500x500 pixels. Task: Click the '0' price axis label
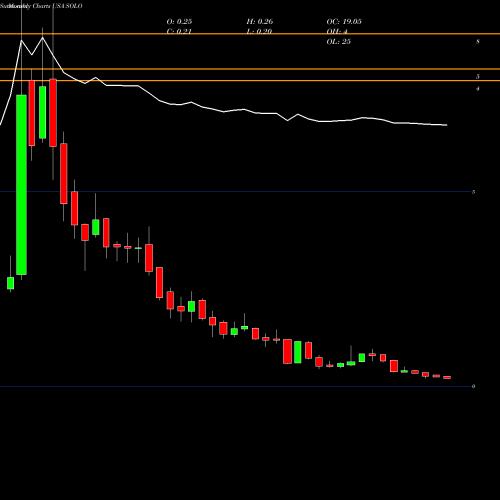pyautogui.click(x=473, y=386)
